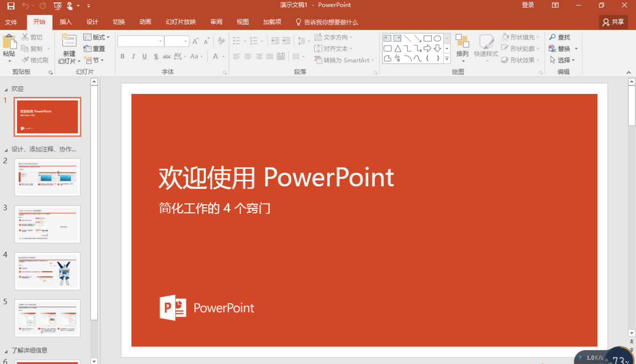Open the Layout (版式) dropdown
The image size is (636, 364).
(x=97, y=37)
